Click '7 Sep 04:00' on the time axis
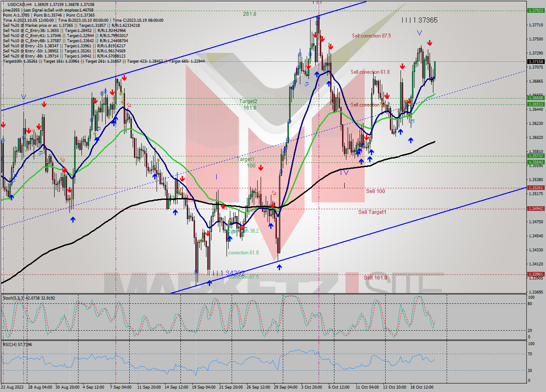Viewport: 546px width, 392px height. [x=121, y=388]
